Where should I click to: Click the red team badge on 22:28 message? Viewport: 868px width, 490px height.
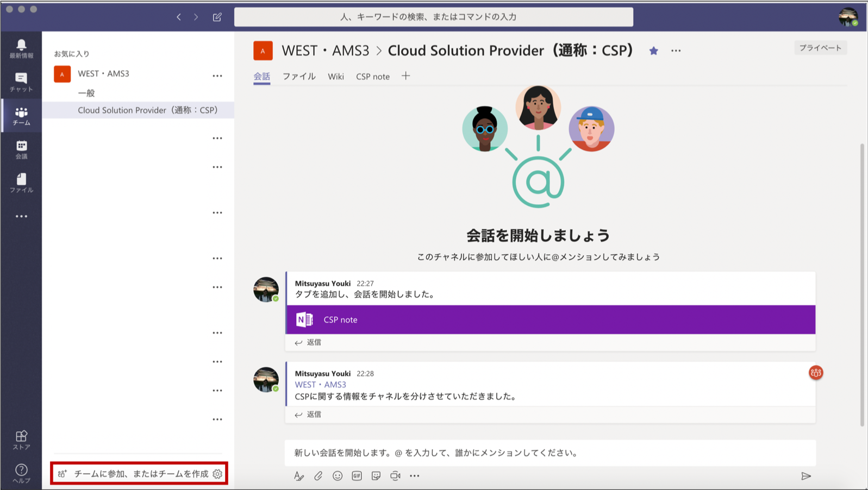coord(816,373)
